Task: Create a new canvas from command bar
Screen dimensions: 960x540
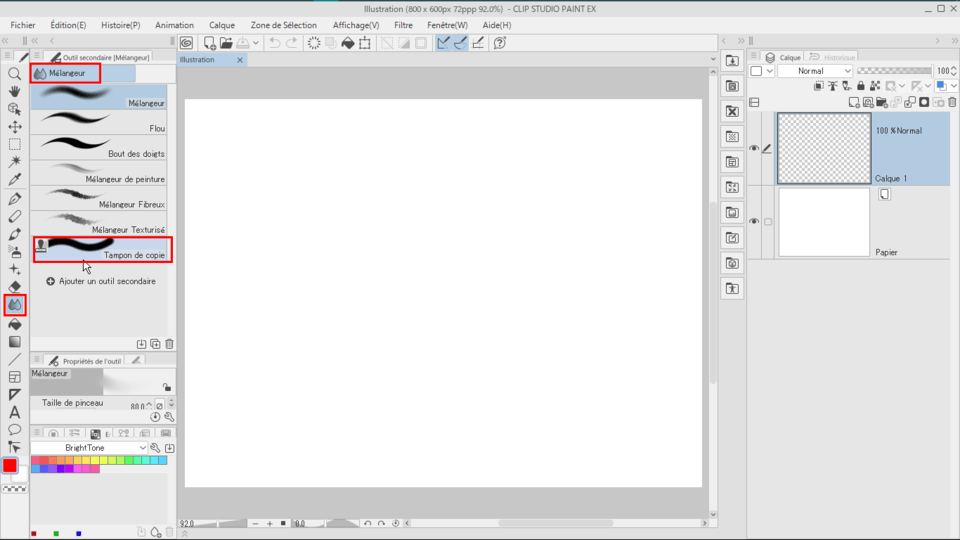Action: pyautogui.click(x=209, y=43)
